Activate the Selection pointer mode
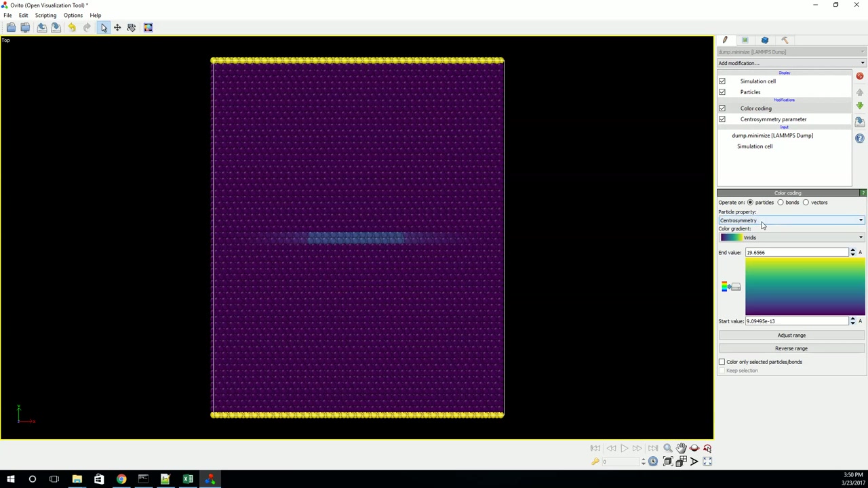This screenshot has width=868, height=488. tap(103, 28)
